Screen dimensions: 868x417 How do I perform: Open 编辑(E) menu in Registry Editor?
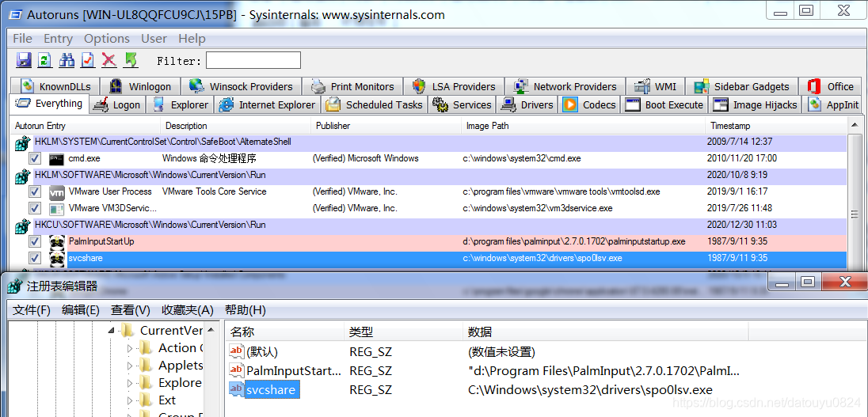81,309
